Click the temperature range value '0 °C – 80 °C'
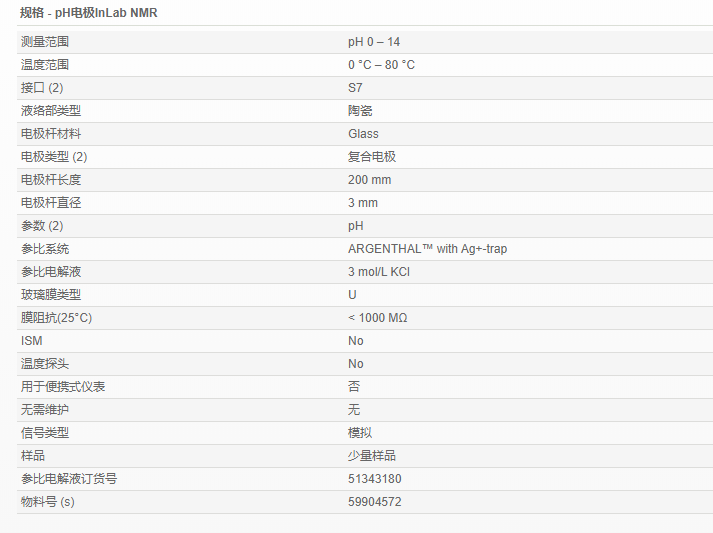713x533 pixels. point(381,65)
